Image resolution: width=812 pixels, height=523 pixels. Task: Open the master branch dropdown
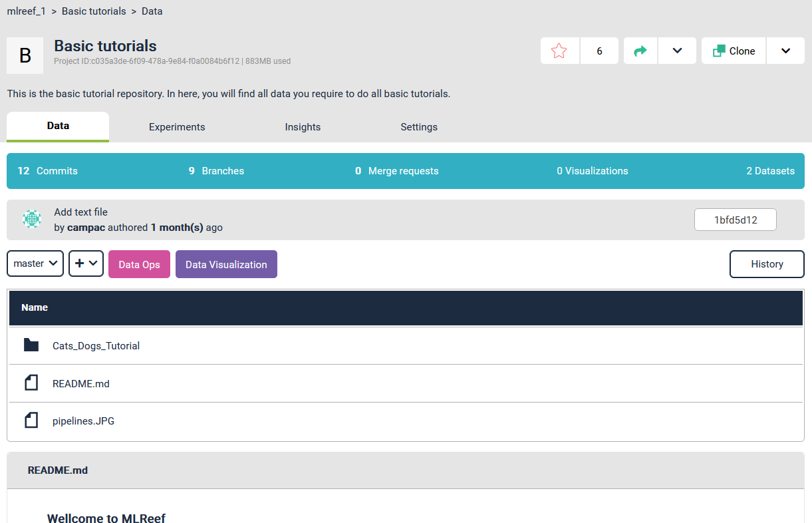[35, 263]
